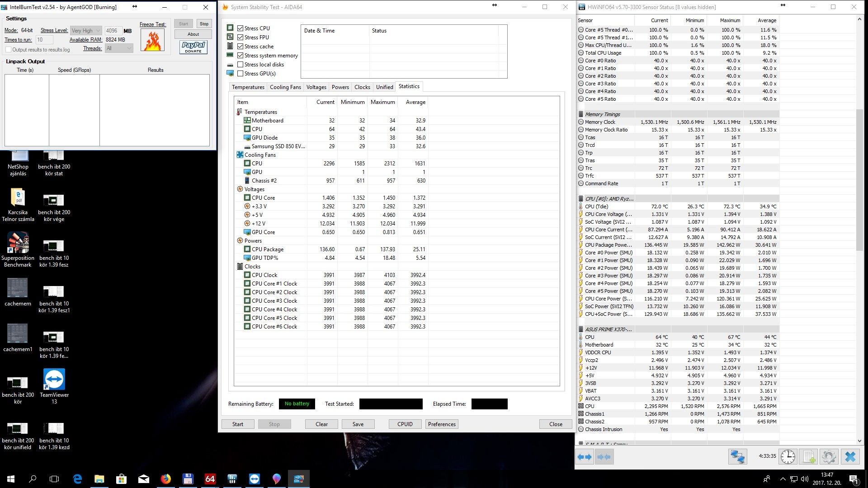Uncheck Stress cache checkbox
This screenshot has height=488, width=868.
point(241,46)
